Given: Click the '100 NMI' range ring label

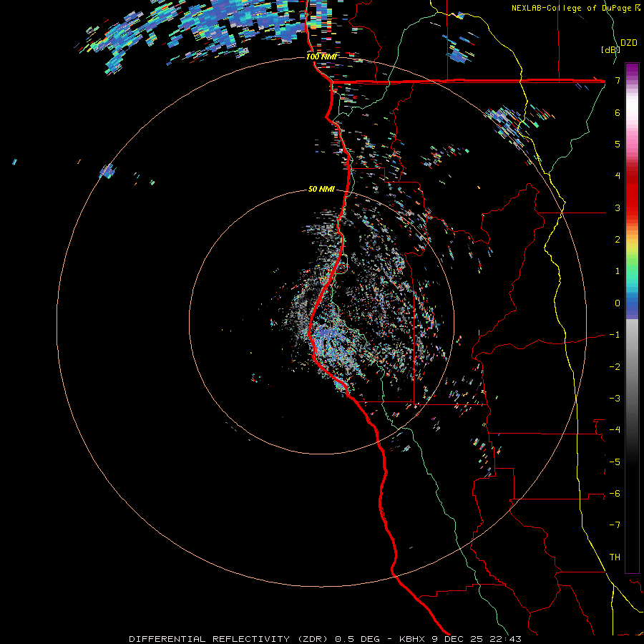Looking at the screenshot, I should coord(321,57).
